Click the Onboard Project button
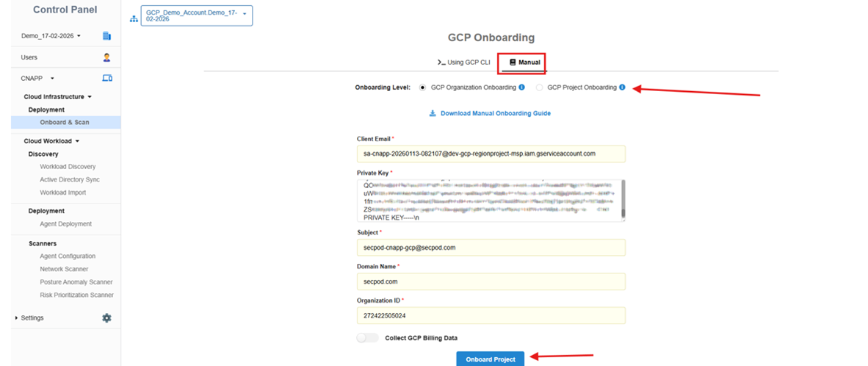Image resolution: width=868 pixels, height=366 pixels. point(490,359)
